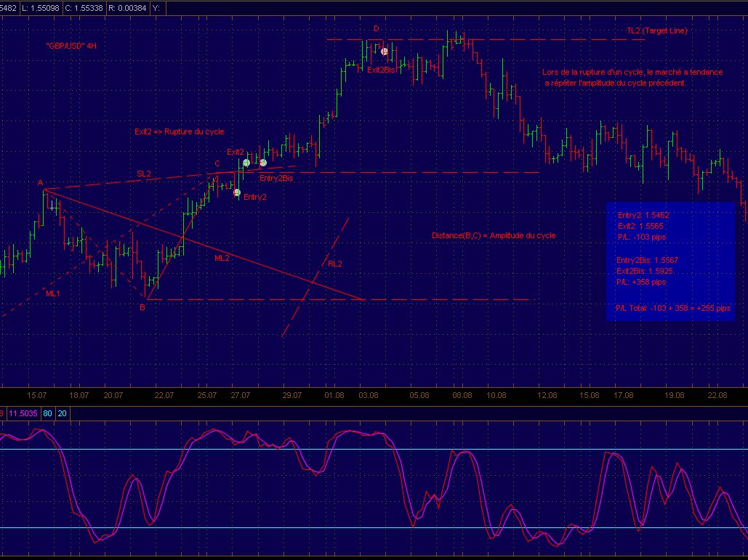Select the point D label
This screenshot has width=748, height=560.
pyautogui.click(x=376, y=28)
